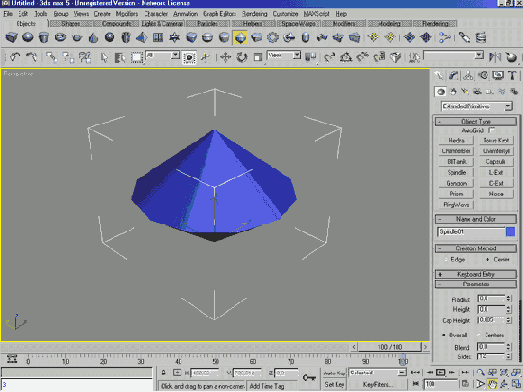The image size is (523, 392).
Task: Click the Torus primitive icon
Action: 60,37
